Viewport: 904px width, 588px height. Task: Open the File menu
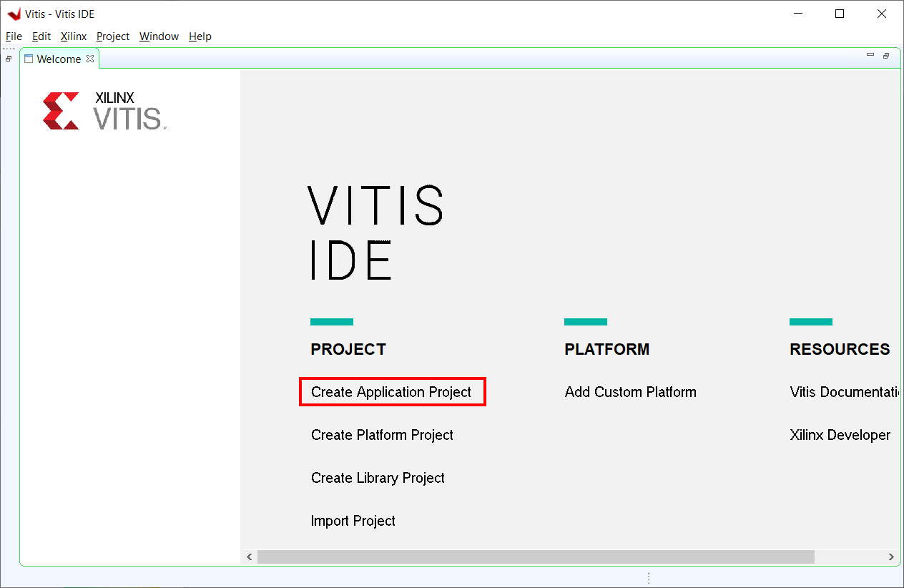tap(14, 36)
